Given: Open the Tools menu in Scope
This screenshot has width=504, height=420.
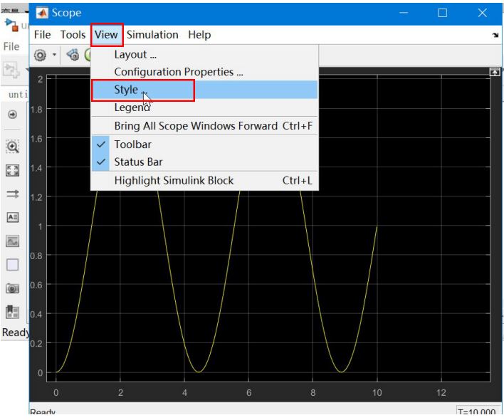Looking at the screenshot, I should pos(73,35).
